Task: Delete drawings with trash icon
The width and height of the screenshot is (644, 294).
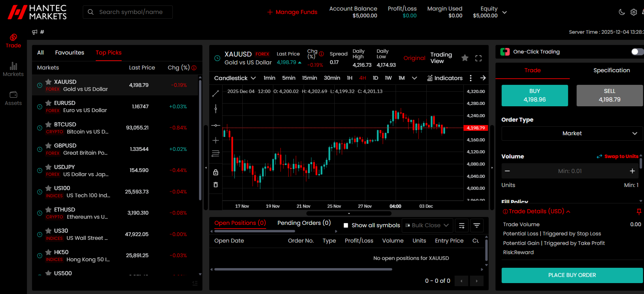Action: coord(215,185)
